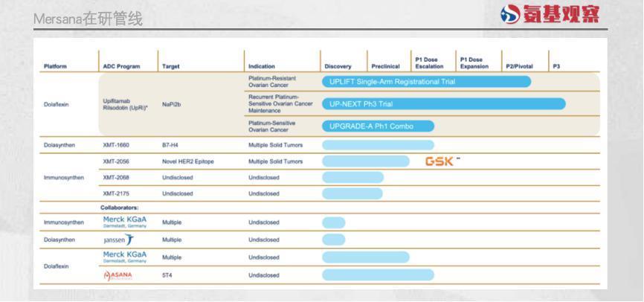
Task: Click the Platform column header
Action: pos(55,66)
